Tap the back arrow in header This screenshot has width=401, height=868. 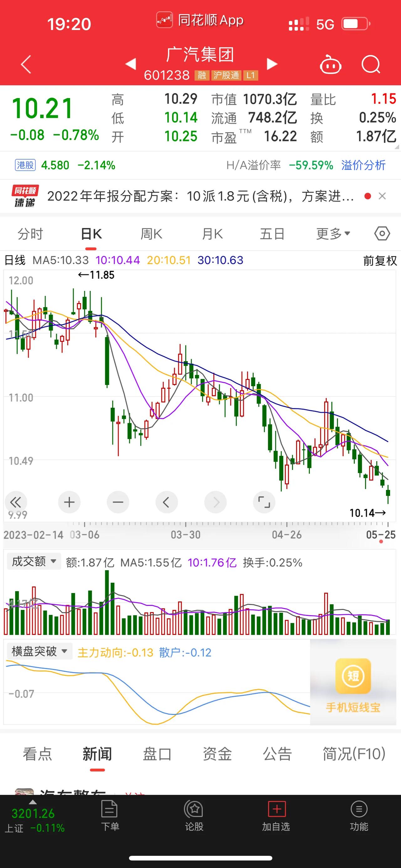[26, 64]
